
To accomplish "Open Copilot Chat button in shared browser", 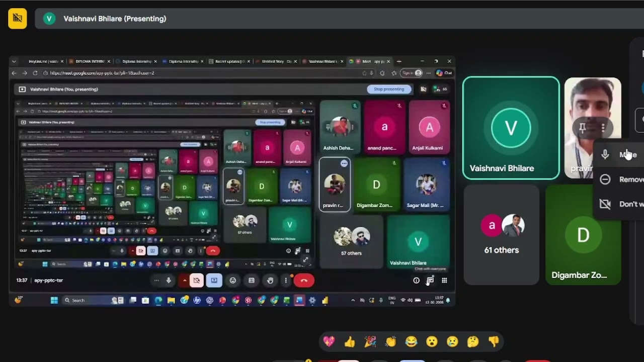I will 444,73.
